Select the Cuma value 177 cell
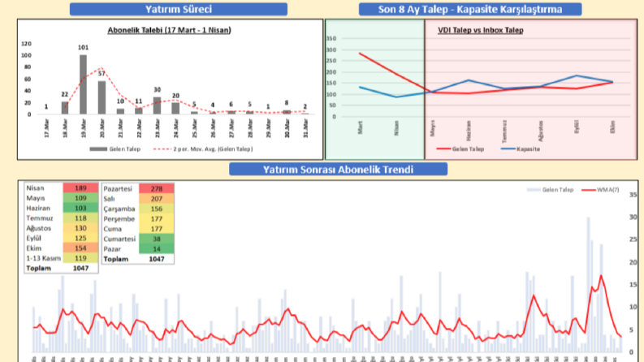 (x=157, y=229)
